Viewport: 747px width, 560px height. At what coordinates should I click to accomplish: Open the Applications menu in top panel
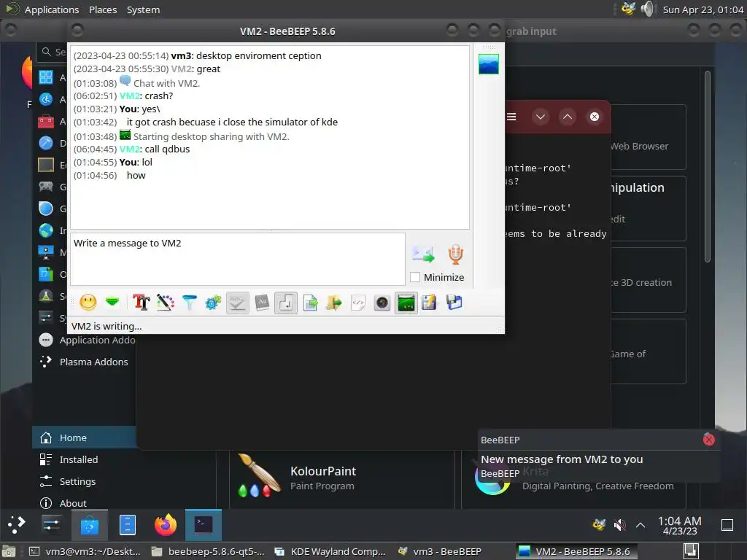[52, 9]
